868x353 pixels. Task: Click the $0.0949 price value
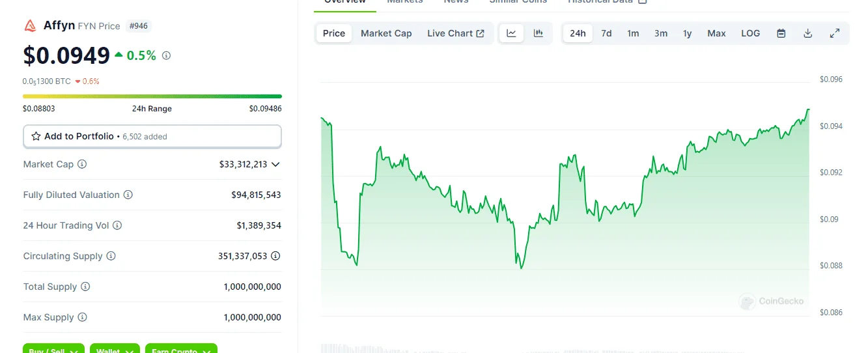(66, 56)
